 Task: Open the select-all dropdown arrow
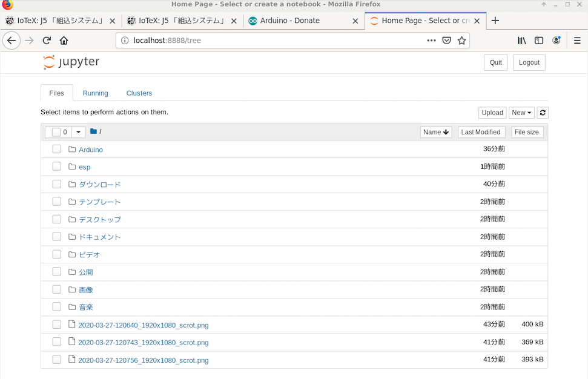pos(78,132)
